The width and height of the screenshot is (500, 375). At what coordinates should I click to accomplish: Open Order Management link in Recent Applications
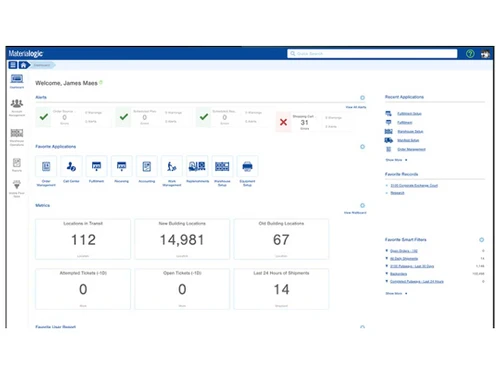point(411,149)
